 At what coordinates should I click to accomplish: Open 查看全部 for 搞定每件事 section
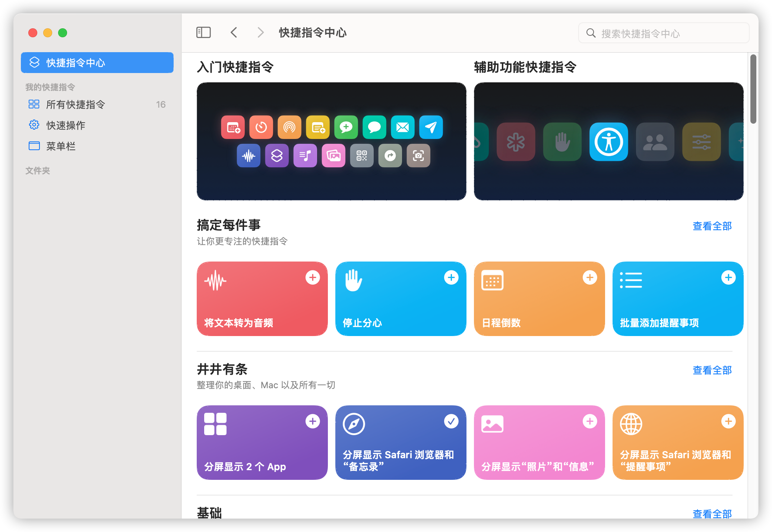coord(712,226)
